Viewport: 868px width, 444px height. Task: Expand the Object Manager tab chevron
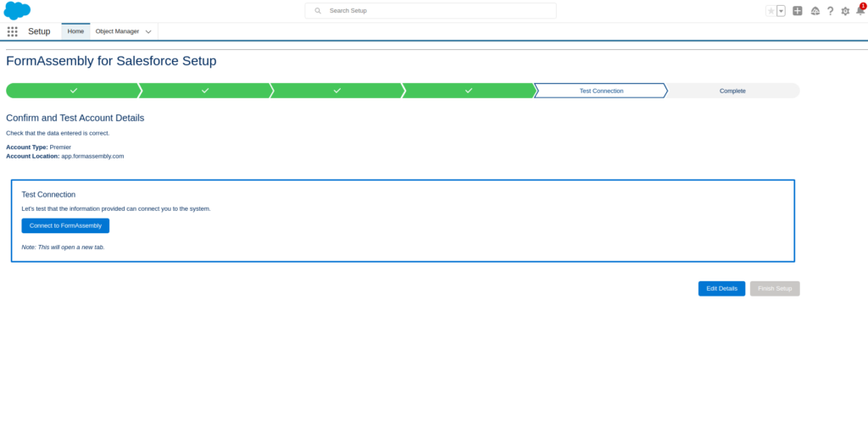148,31
